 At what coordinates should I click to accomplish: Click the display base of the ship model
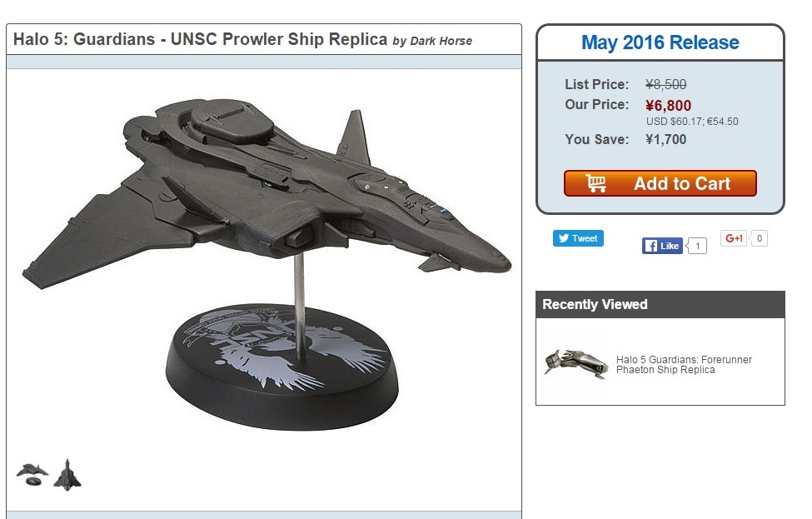coord(282,367)
